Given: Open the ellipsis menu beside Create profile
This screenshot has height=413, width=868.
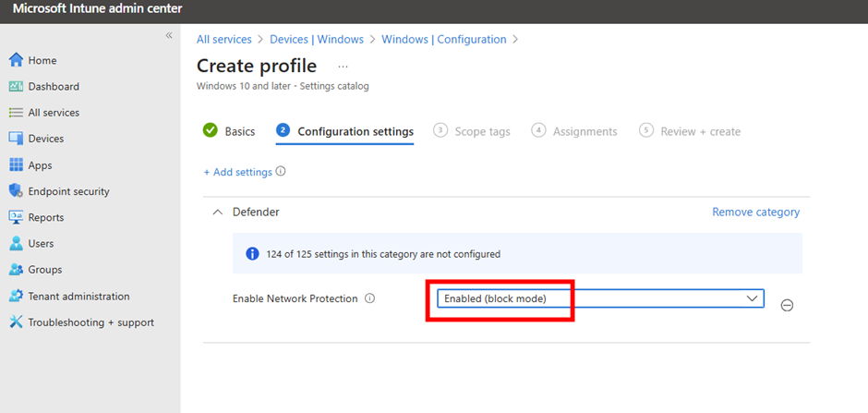Looking at the screenshot, I should (x=343, y=67).
